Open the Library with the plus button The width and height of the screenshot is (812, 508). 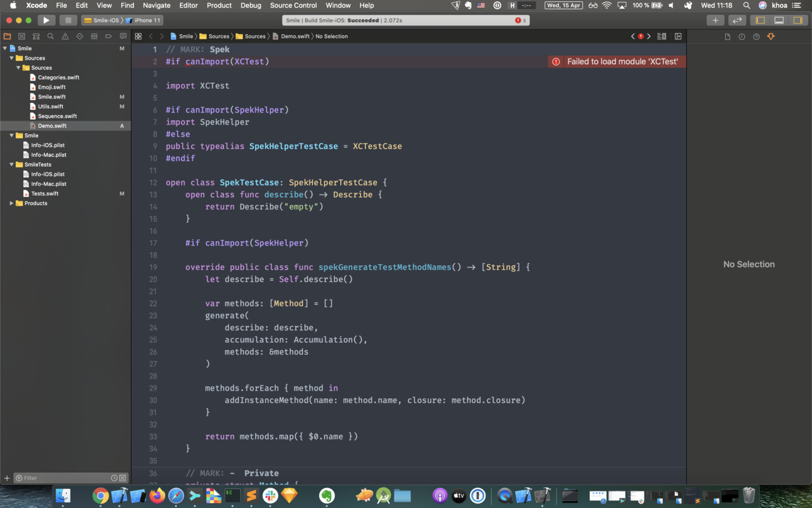(715, 20)
